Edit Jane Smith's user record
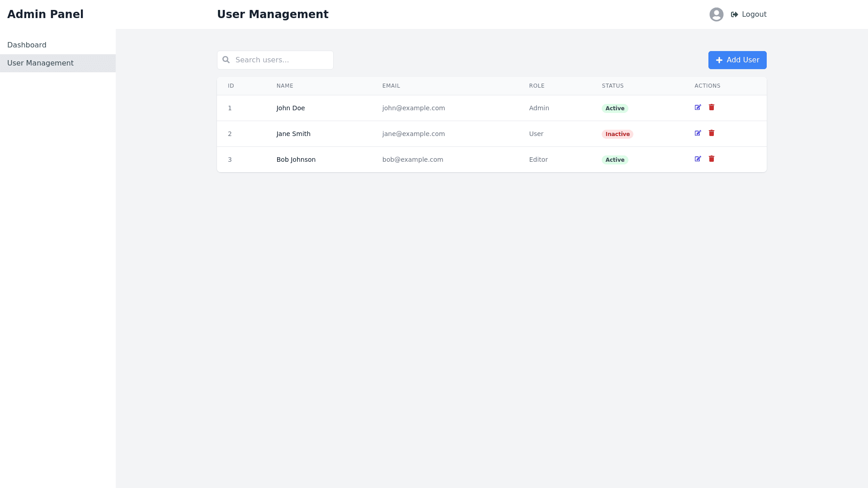 tap(698, 133)
